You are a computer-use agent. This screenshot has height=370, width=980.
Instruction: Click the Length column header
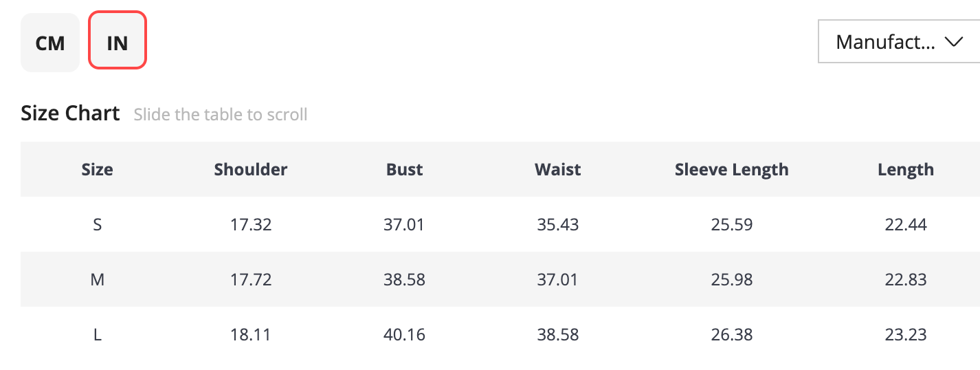[906, 169]
